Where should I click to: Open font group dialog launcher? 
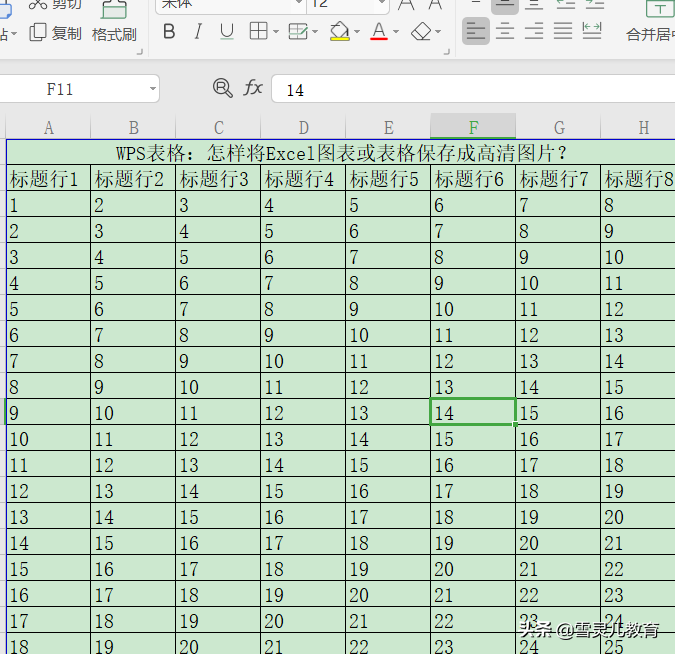click(446, 52)
